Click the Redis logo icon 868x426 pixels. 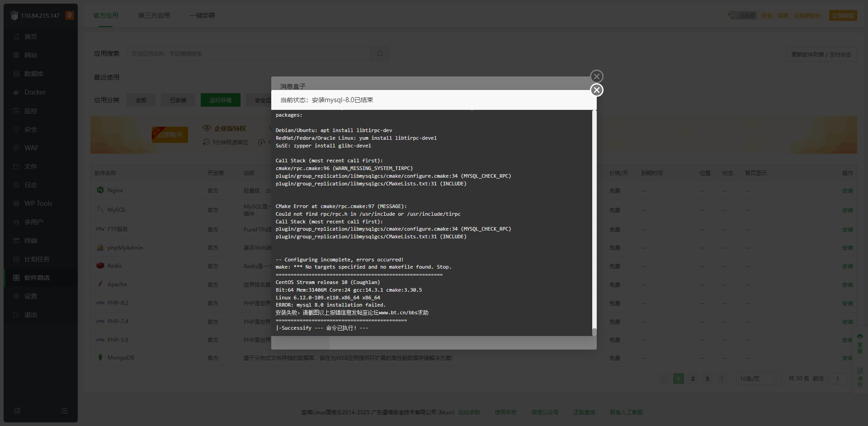100,265
